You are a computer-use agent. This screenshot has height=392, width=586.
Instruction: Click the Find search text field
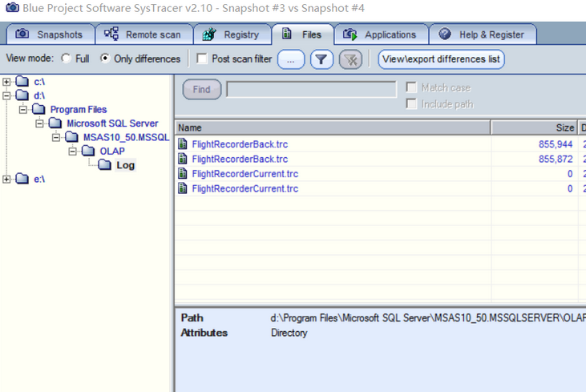pyautogui.click(x=311, y=90)
